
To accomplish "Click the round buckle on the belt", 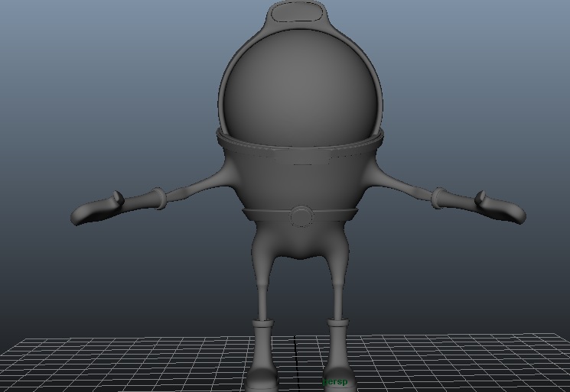I will [301, 216].
